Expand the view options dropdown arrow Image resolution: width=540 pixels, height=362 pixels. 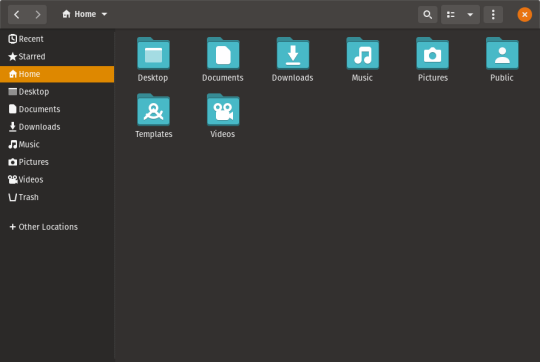point(470,14)
